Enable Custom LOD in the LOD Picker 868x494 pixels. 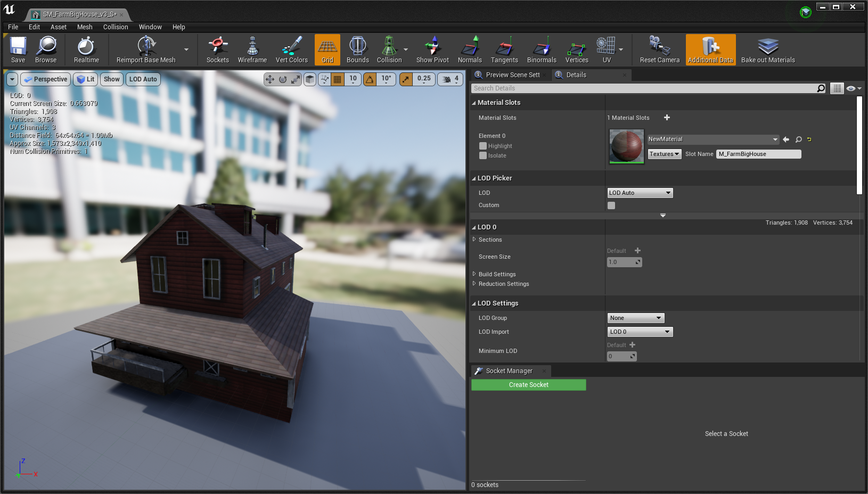tap(611, 205)
